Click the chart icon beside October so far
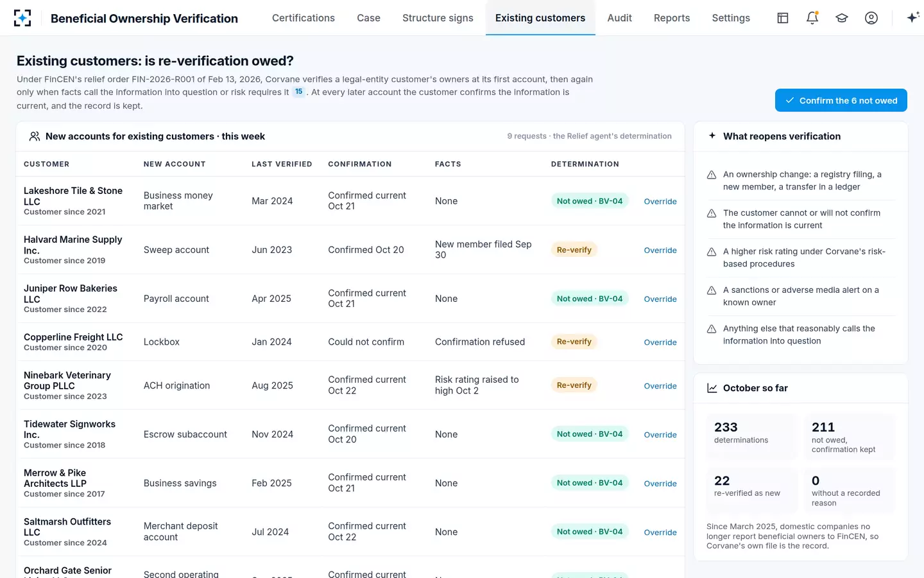 point(712,388)
